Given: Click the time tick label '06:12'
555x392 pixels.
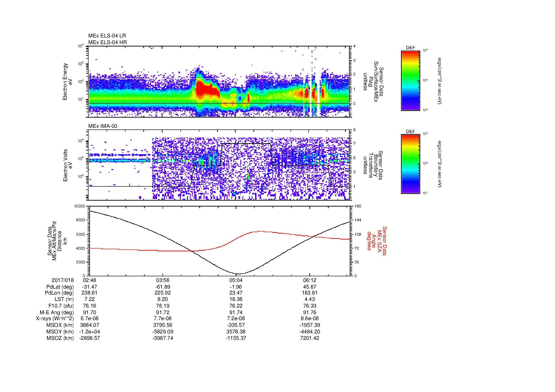Looking at the screenshot, I should click(310, 280).
